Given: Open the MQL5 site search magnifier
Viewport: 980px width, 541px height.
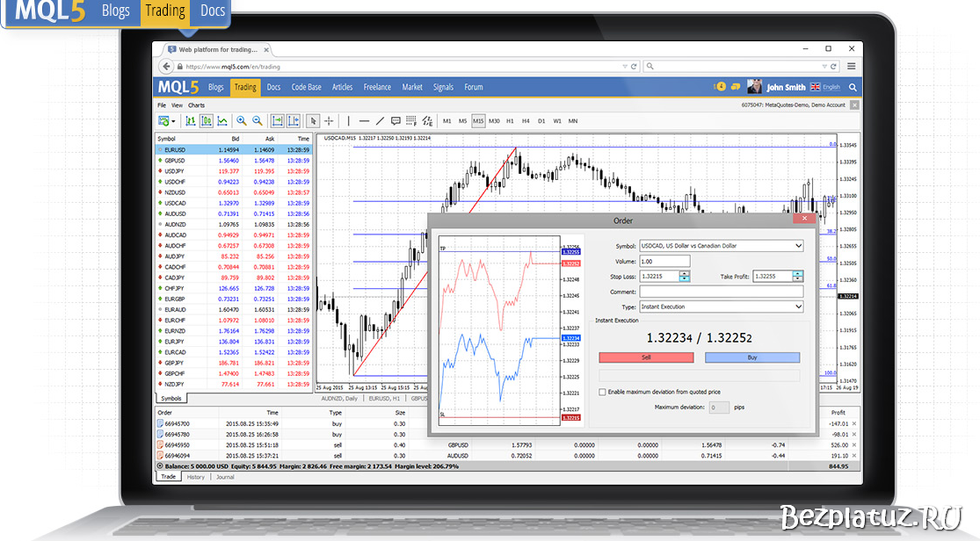Looking at the screenshot, I should [x=853, y=88].
